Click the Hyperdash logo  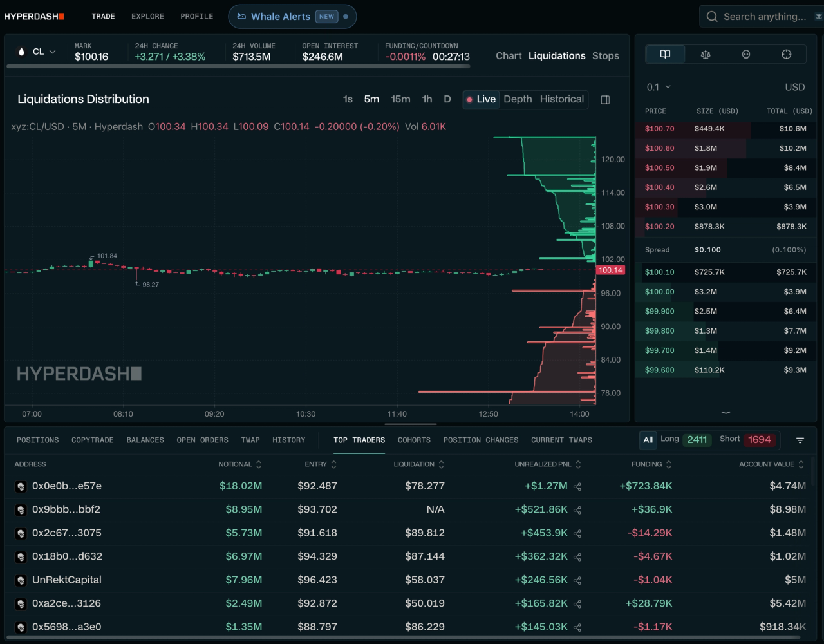click(34, 16)
